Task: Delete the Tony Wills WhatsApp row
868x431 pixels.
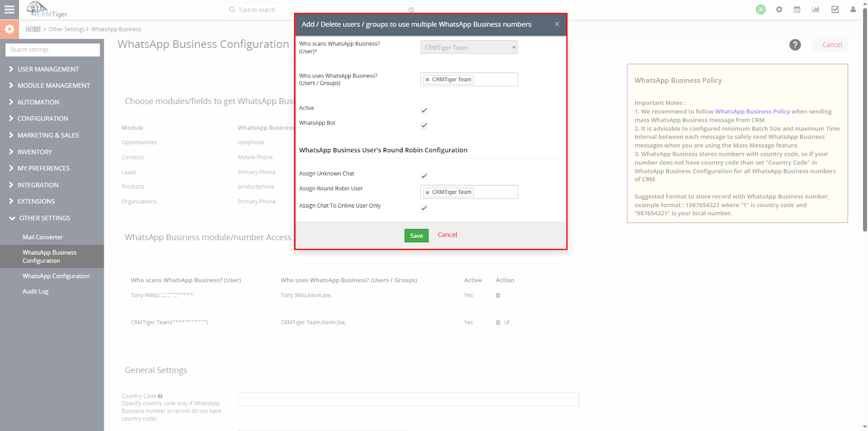Action: point(498,295)
